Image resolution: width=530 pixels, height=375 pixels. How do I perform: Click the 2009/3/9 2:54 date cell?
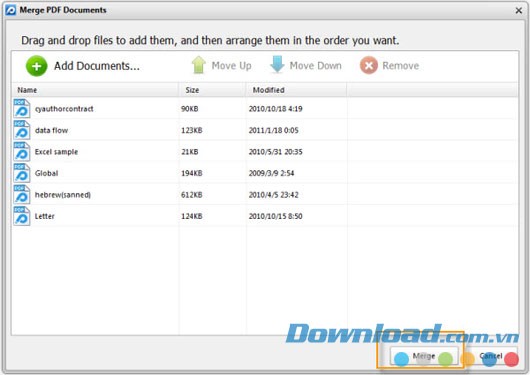coord(271,173)
